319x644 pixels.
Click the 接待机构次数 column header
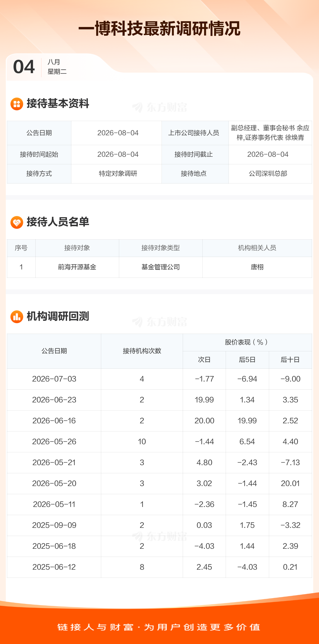click(x=142, y=351)
